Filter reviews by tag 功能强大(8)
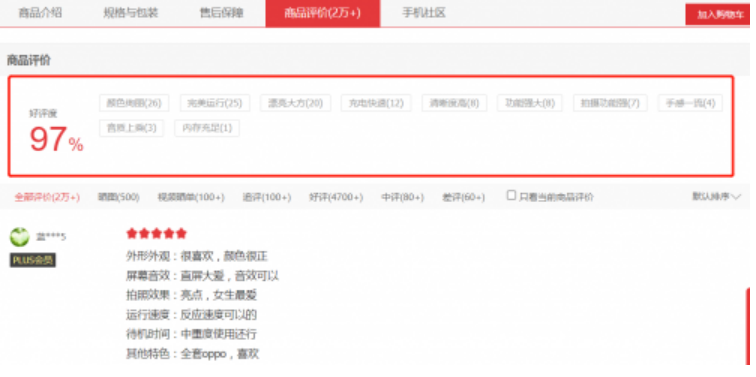This screenshot has width=756, height=377. pos(530,103)
